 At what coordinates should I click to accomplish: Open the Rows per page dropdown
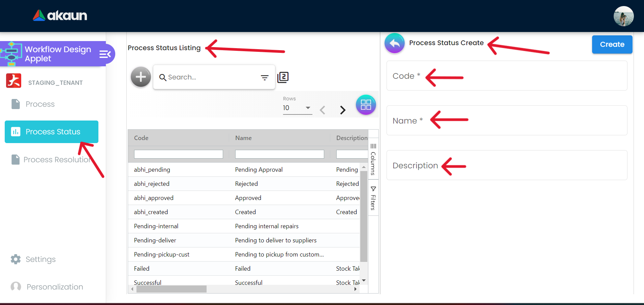297,108
